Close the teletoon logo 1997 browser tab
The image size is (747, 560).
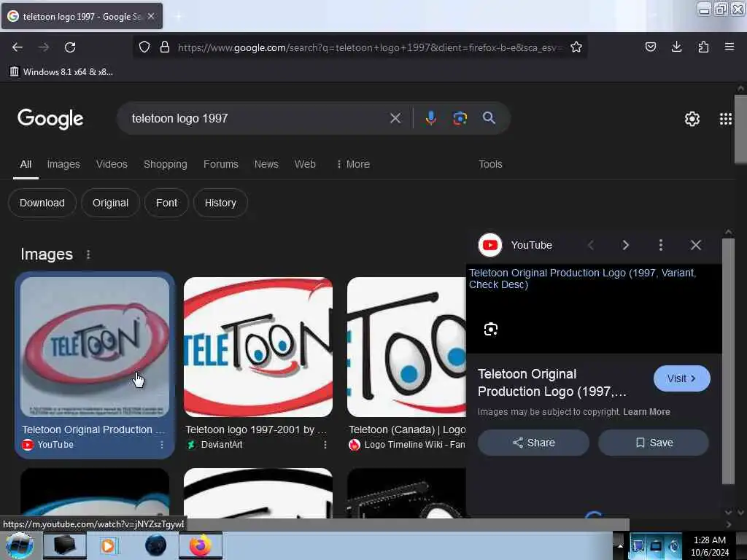151,16
